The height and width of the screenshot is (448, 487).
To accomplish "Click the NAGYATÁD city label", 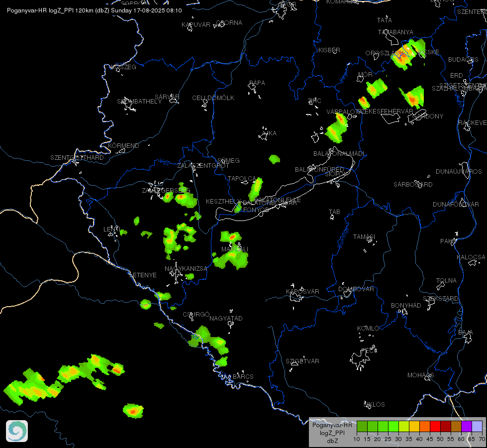I will (226, 319).
